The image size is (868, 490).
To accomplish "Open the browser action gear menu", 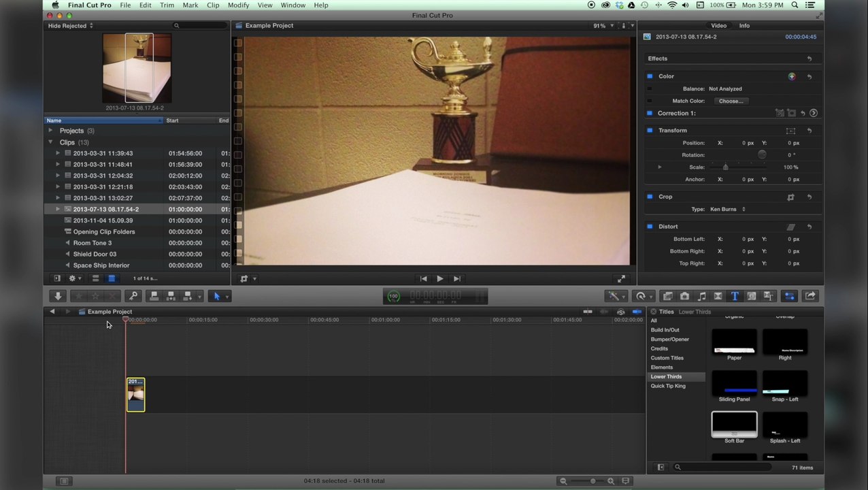I will click(74, 278).
